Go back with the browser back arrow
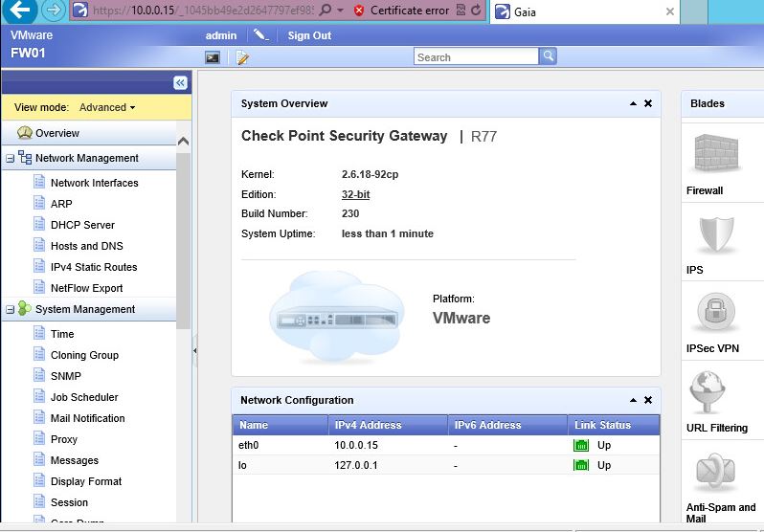The height and width of the screenshot is (532, 764). pos(19,10)
